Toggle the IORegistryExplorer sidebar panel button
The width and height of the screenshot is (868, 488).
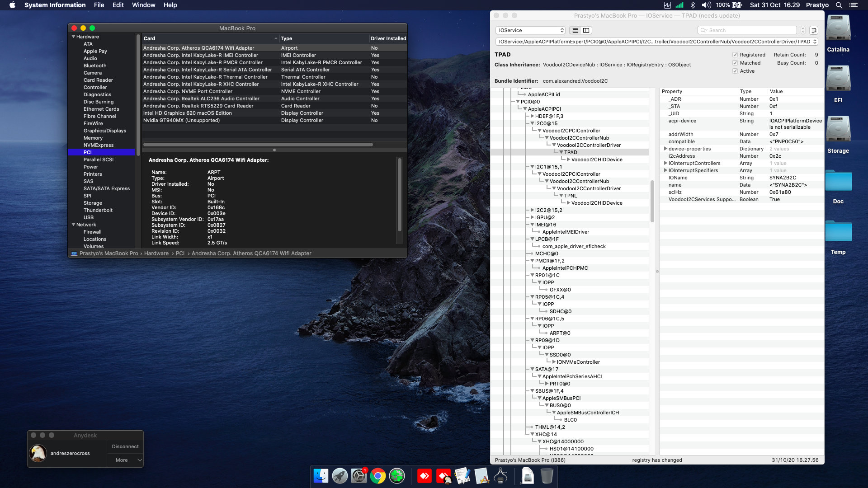pyautogui.click(x=814, y=30)
